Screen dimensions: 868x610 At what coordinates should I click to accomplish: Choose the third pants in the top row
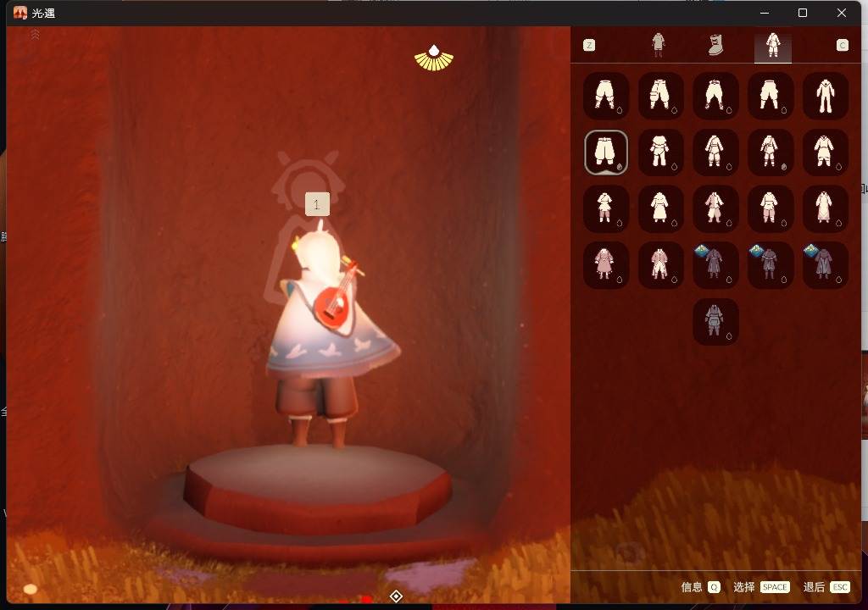[715, 96]
